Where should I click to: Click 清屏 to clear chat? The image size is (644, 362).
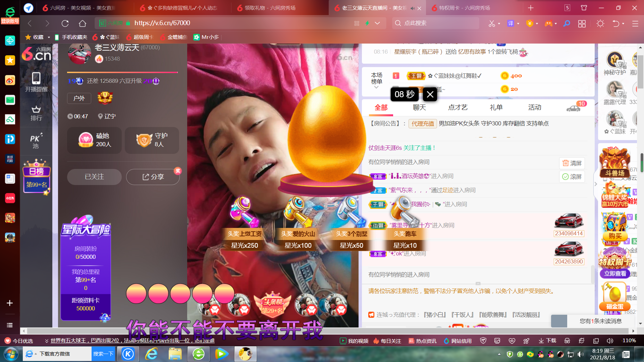pos(572,163)
